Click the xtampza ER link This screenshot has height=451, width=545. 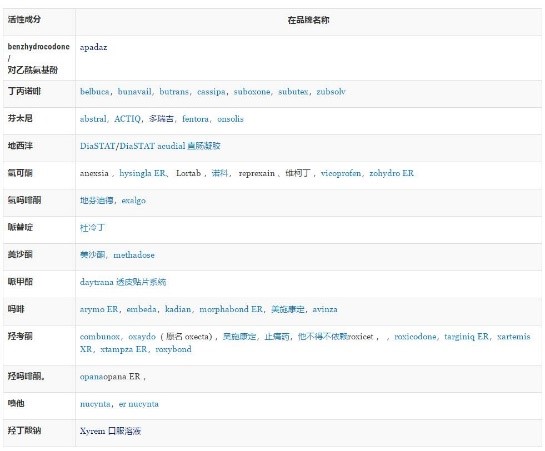123,349
